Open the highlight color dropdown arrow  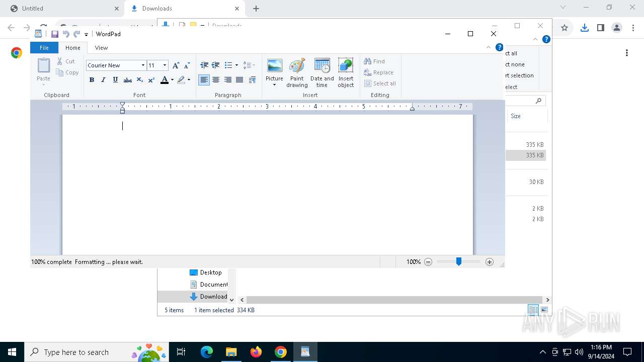189,80
